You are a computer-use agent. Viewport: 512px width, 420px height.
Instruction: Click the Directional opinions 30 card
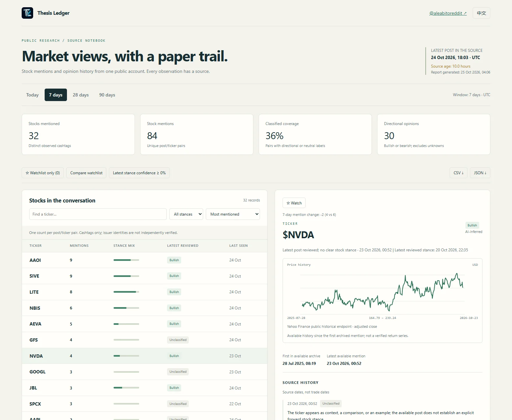pos(434,134)
